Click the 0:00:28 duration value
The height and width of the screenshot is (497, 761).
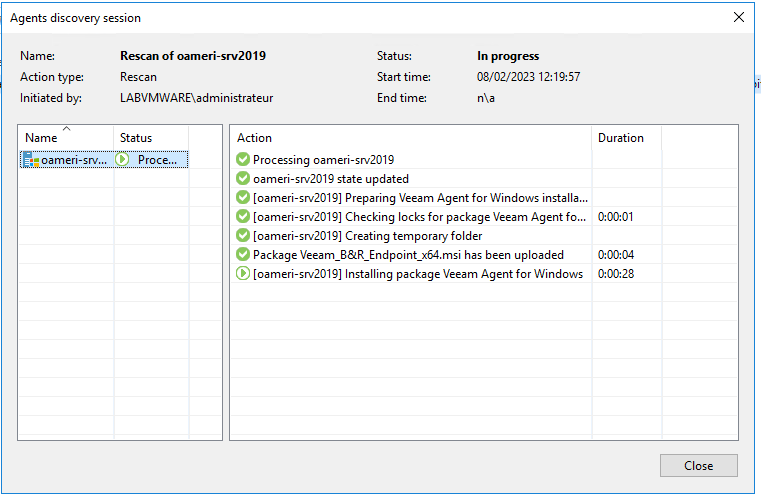[x=615, y=273]
